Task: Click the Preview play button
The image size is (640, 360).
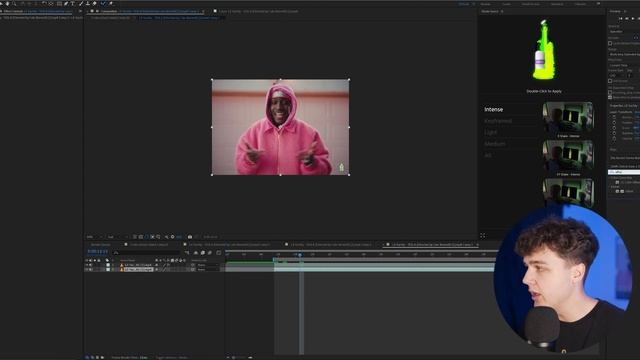Action: [x=633, y=18]
